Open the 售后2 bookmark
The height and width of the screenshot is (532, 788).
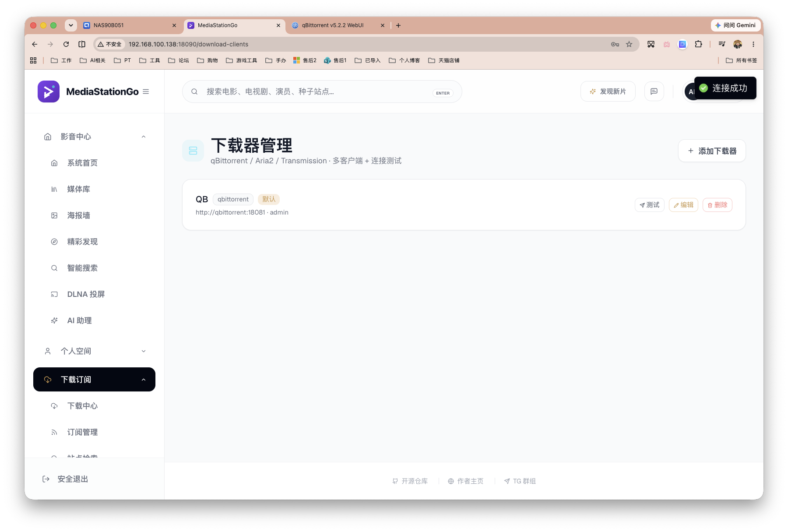pos(305,60)
